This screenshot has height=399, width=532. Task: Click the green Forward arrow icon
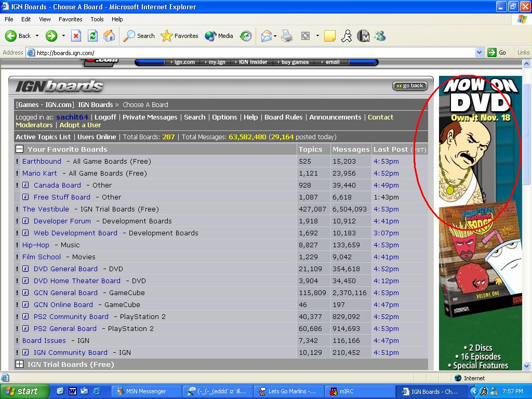(x=51, y=36)
